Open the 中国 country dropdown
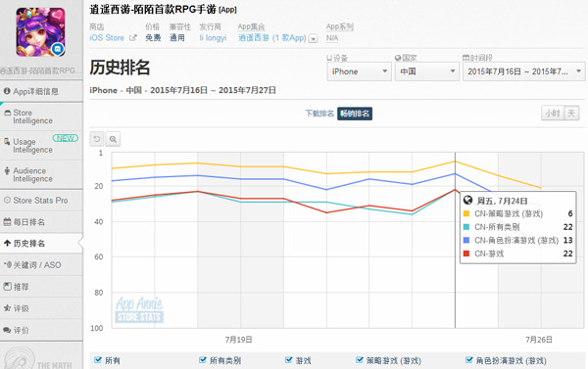This screenshot has height=369, width=588. coord(426,71)
